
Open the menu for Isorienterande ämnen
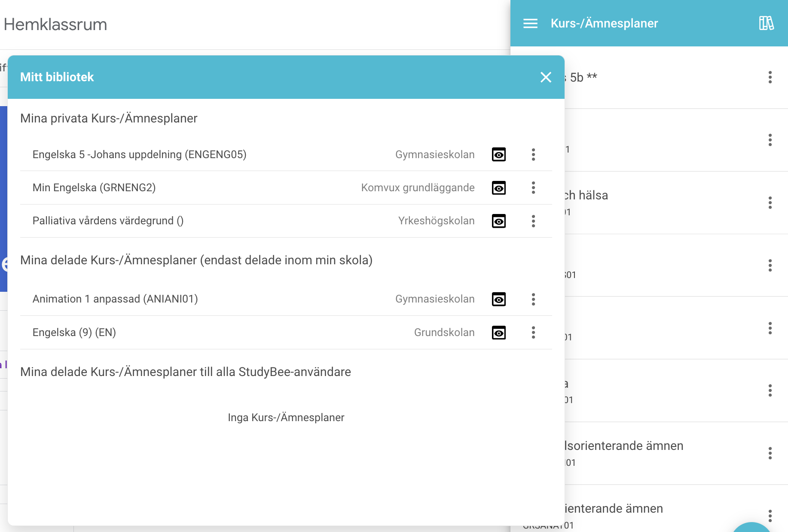770,453
